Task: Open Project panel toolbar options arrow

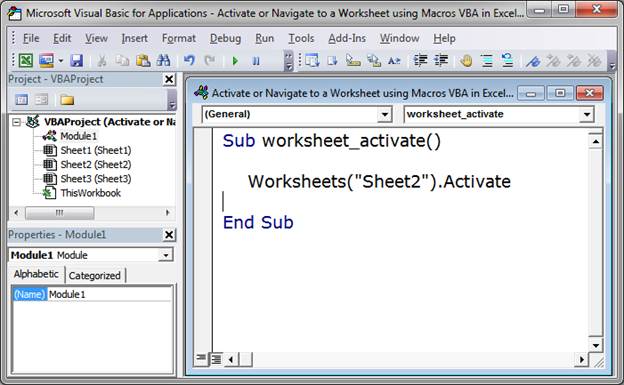Action: 172,100
